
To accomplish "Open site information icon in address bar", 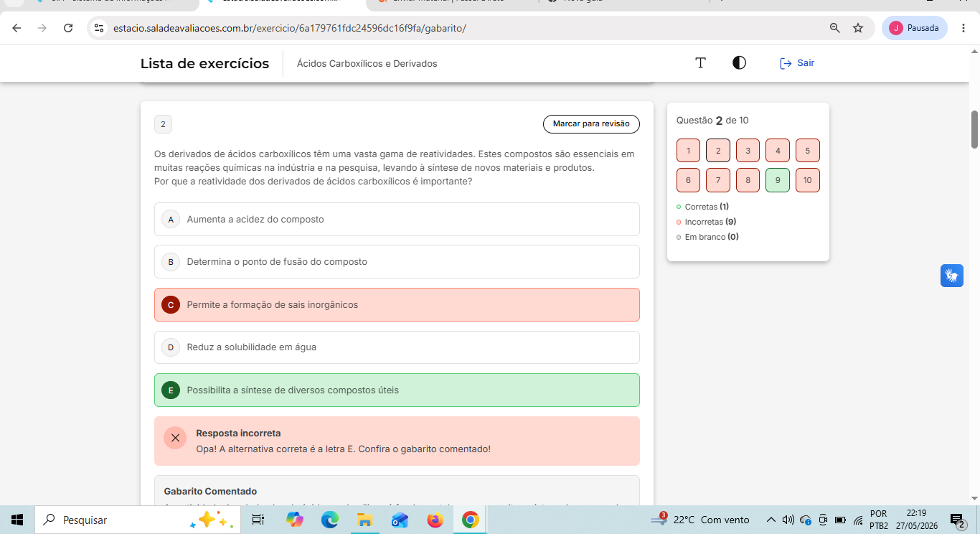I will coord(100,28).
